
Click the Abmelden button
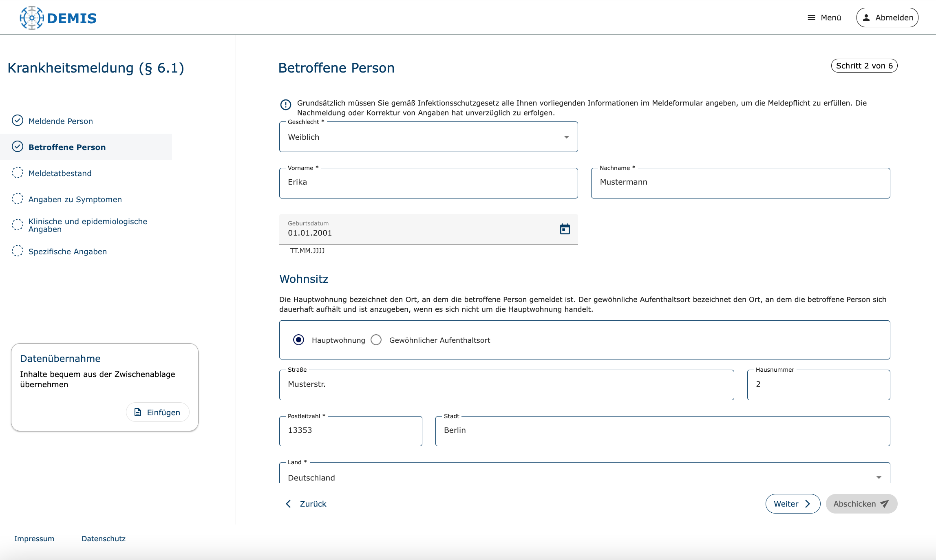point(887,18)
